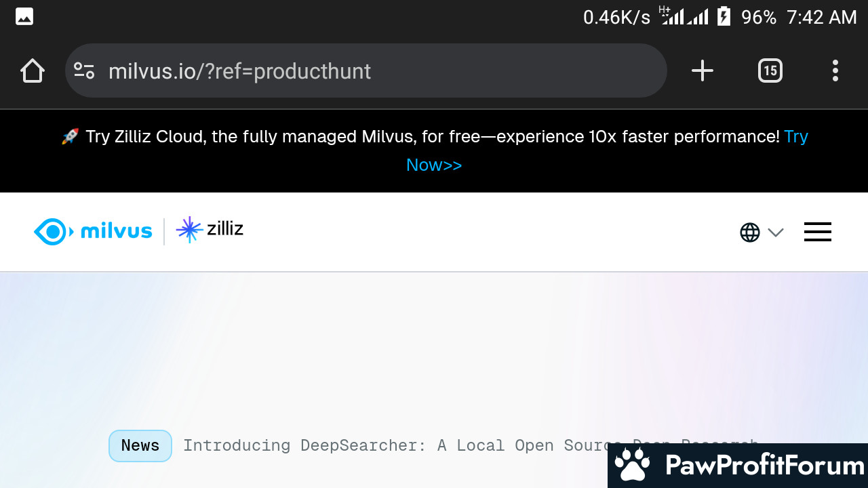Click the milvus logo
Image resolution: width=868 pixels, height=488 pixels.
(93, 232)
